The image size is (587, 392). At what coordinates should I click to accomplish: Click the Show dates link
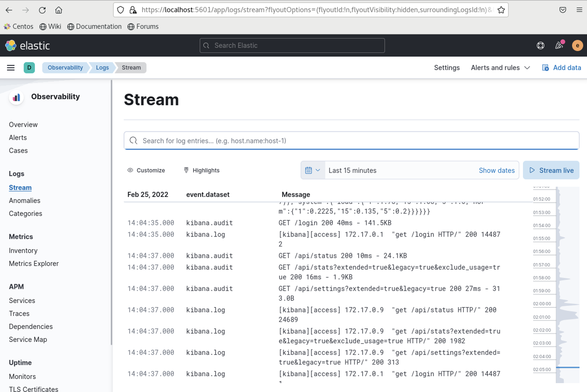(x=496, y=170)
